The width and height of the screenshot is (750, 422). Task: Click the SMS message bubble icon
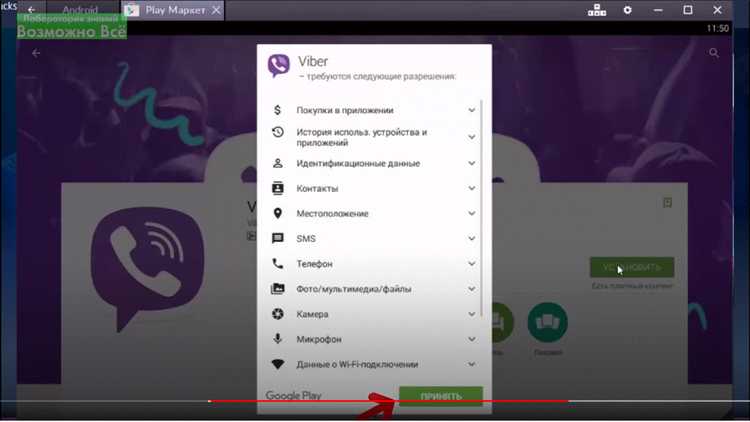tap(277, 238)
